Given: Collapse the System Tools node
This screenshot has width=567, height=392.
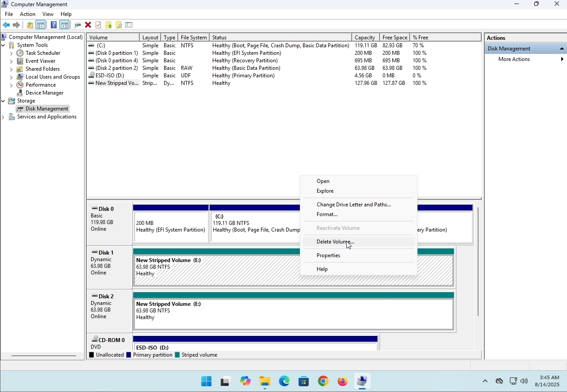Looking at the screenshot, I should pyautogui.click(x=3, y=45).
